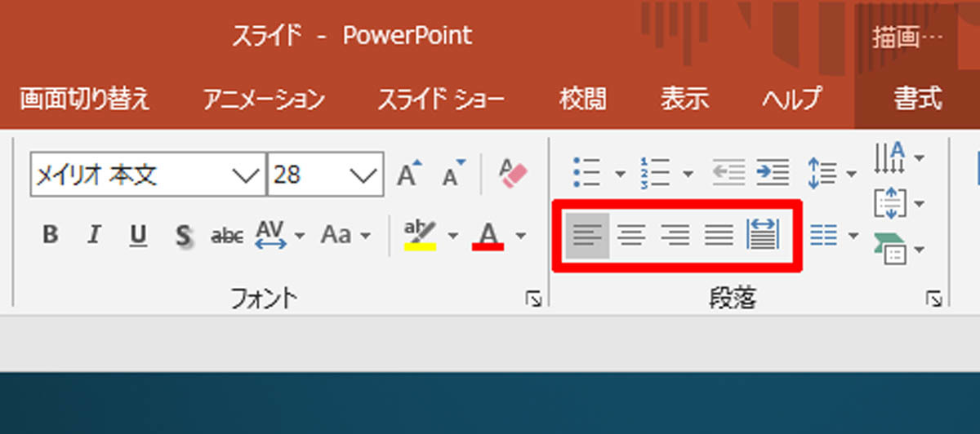Image resolution: width=980 pixels, height=434 pixels.
Task: Align text right
Action: (675, 236)
